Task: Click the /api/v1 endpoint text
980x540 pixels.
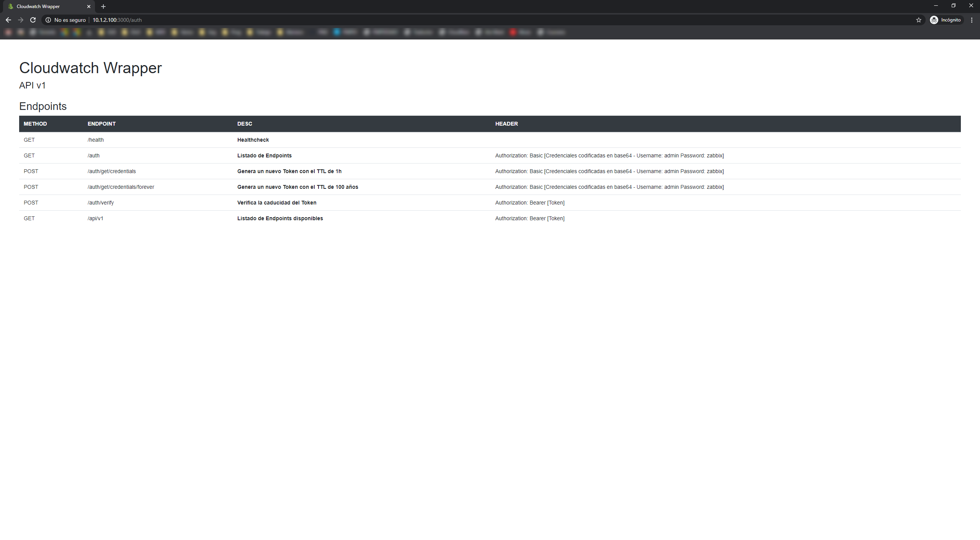Action: coord(95,218)
